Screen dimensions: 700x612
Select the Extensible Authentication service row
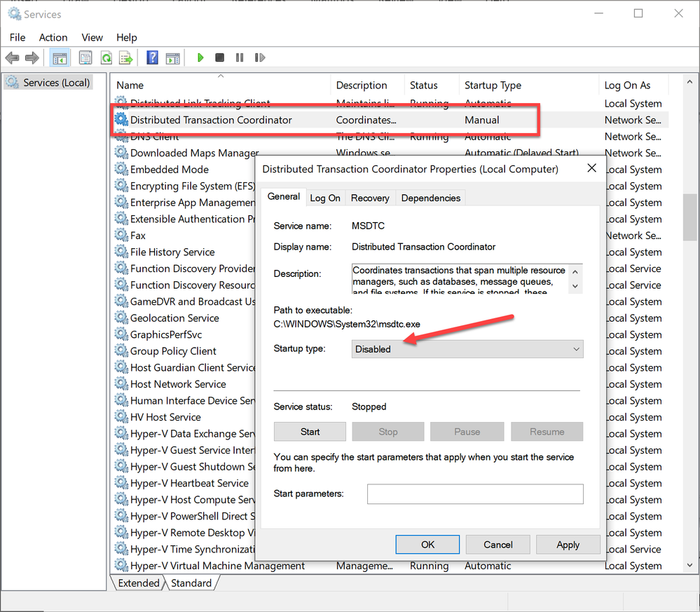pos(193,219)
